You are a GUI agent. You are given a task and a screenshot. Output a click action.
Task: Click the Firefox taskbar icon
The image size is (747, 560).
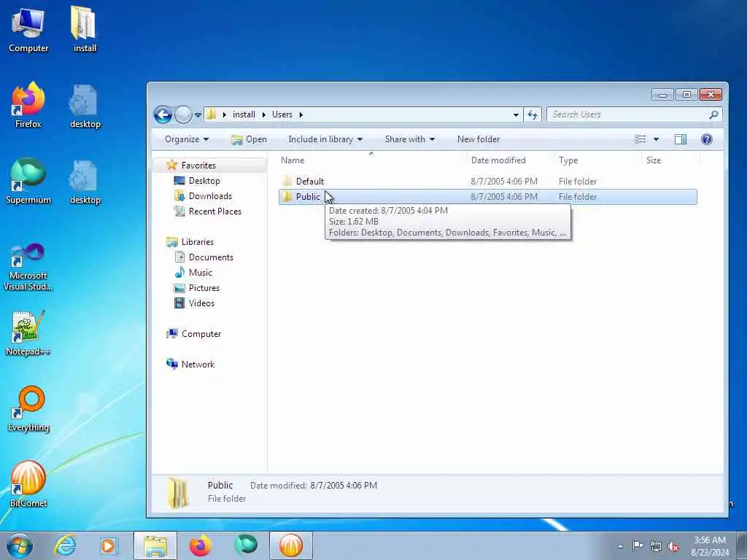point(201,545)
